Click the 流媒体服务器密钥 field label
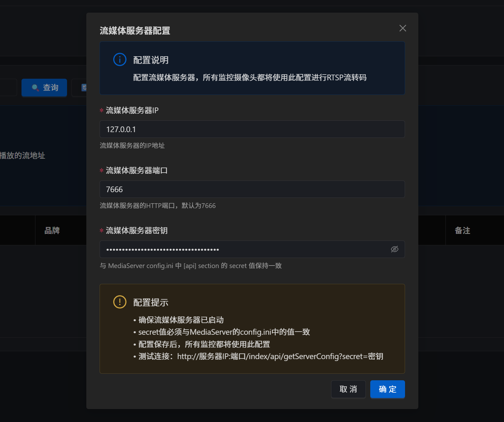Screen dimensions: 504x422 tap(137, 230)
